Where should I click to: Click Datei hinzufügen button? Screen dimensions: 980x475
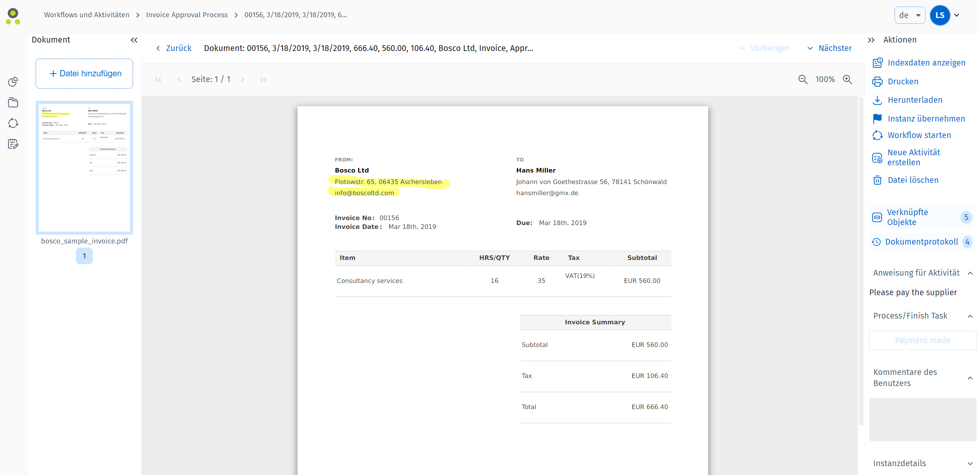pos(84,74)
